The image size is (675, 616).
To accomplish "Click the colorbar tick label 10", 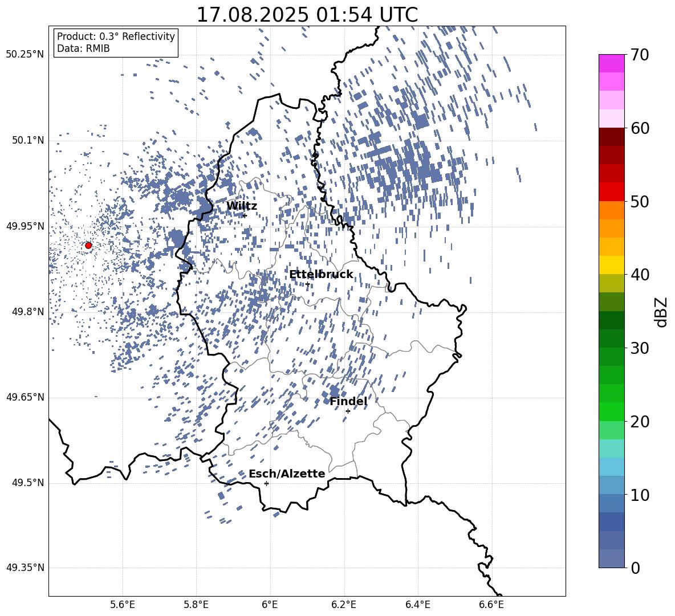I will click(x=640, y=495).
